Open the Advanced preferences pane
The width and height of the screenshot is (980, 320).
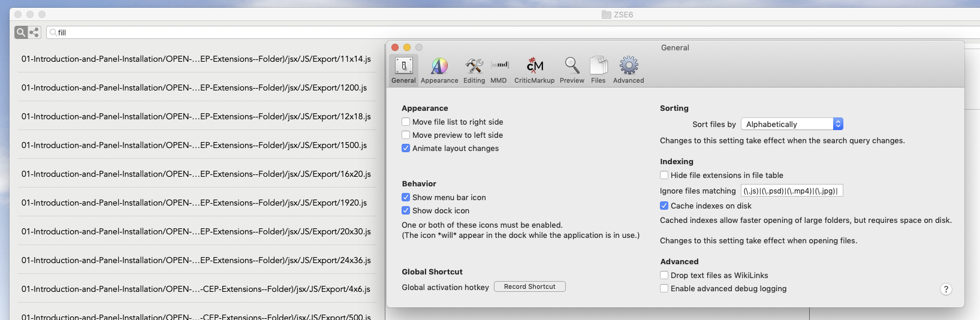click(628, 70)
